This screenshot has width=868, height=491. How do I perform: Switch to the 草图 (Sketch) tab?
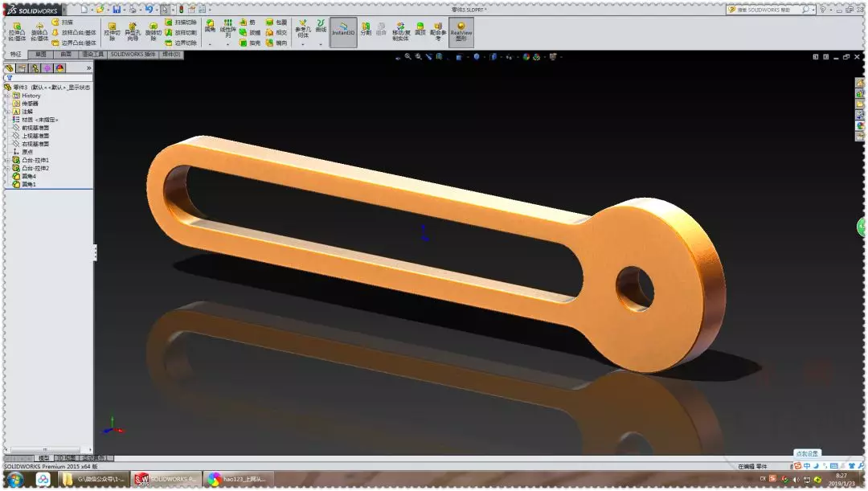(40, 55)
